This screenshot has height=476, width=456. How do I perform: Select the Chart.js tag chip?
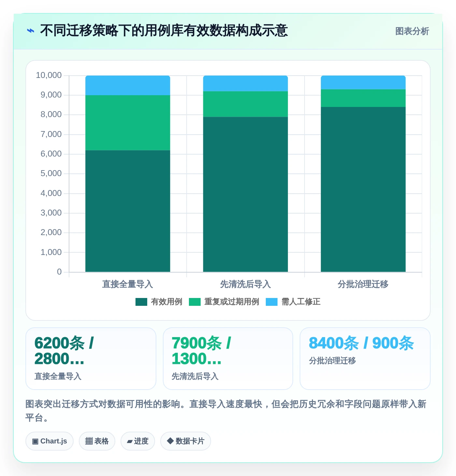pos(50,441)
